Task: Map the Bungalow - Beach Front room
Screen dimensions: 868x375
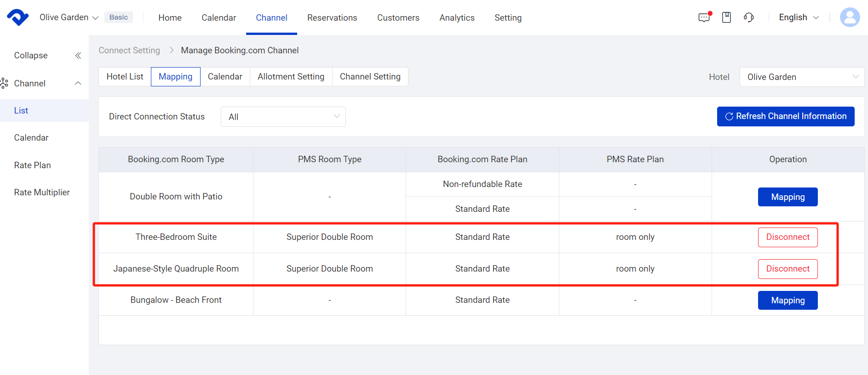Action: (788, 300)
